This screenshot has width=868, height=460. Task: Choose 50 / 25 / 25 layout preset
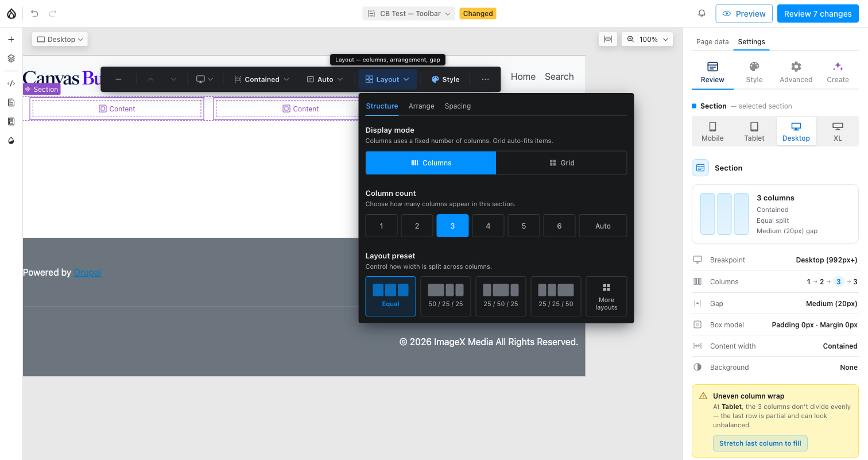tap(445, 296)
